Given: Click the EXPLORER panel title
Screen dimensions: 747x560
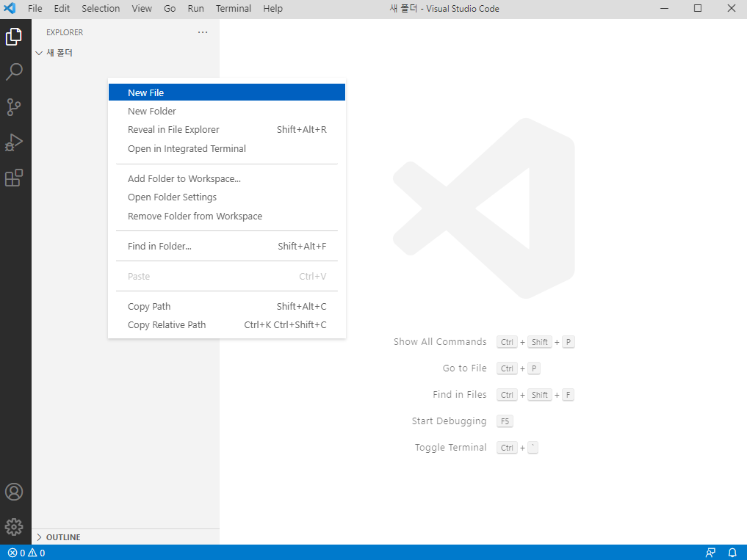Looking at the screenshot, I should pyautogui.click(x=65, y=32).
